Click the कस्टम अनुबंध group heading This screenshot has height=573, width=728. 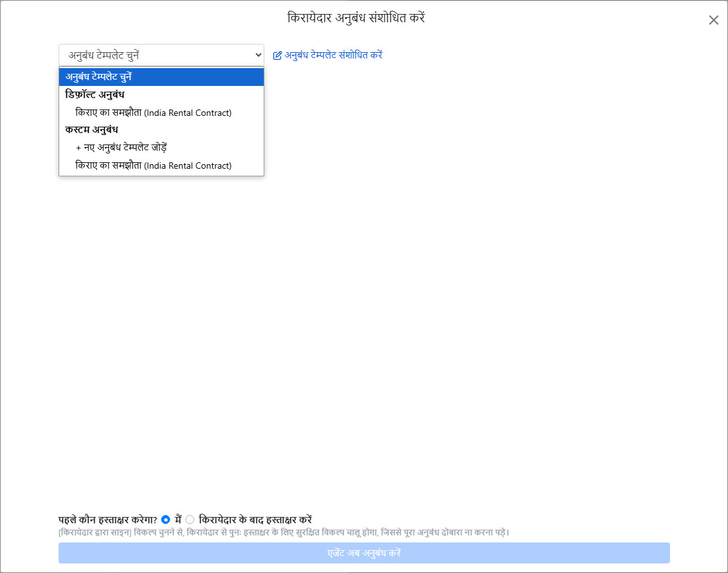(x=92, y=130)
